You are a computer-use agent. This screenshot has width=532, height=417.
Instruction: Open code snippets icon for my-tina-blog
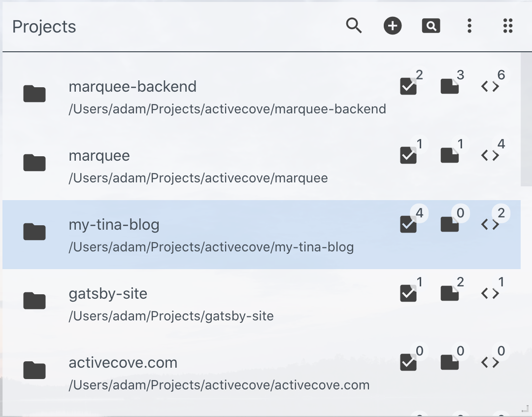pyautogui.click(x=490, y=224)
